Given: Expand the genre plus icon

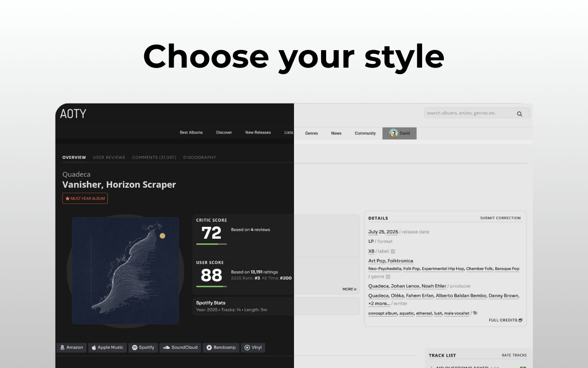Looking at the screenshot, I should [388, 276].
